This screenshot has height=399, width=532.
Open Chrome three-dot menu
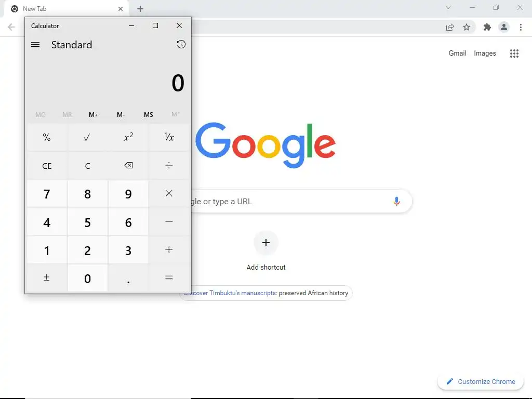[521, 27]
